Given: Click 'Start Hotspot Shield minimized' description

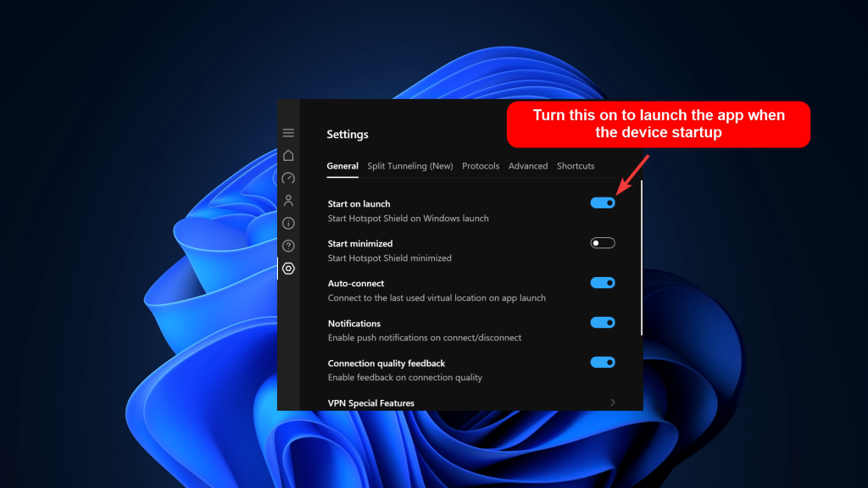Looking at the screenshot, I should 390,258.
